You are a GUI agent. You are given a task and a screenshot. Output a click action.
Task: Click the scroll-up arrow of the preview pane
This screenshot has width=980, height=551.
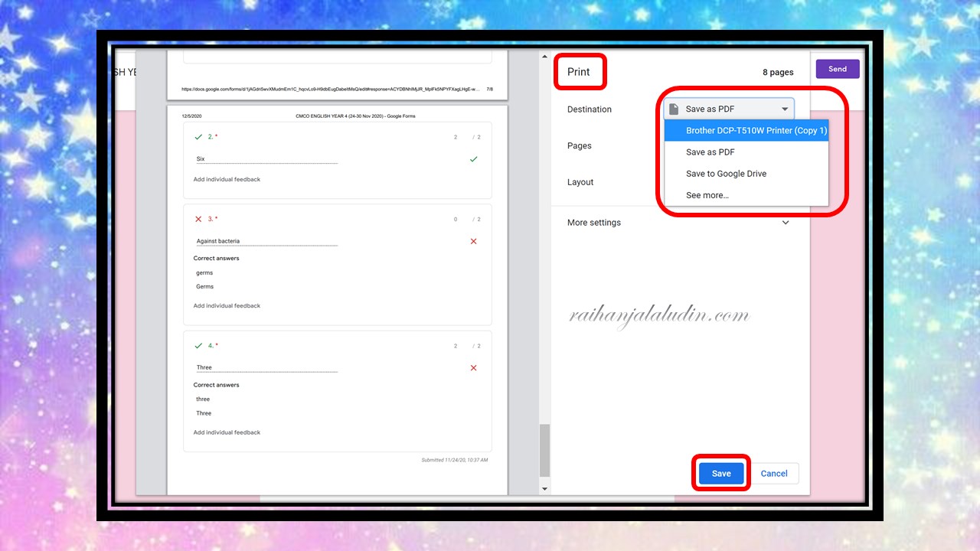(x=544, y=55)
